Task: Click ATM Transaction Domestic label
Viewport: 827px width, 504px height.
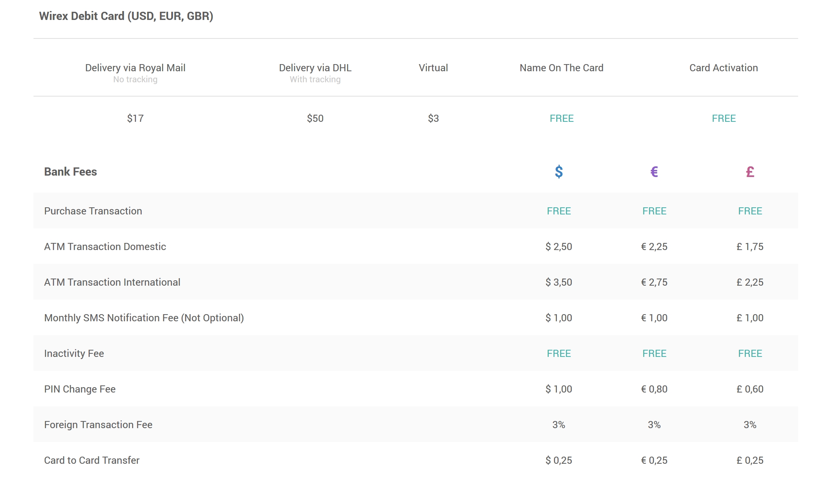Action: 105,246
